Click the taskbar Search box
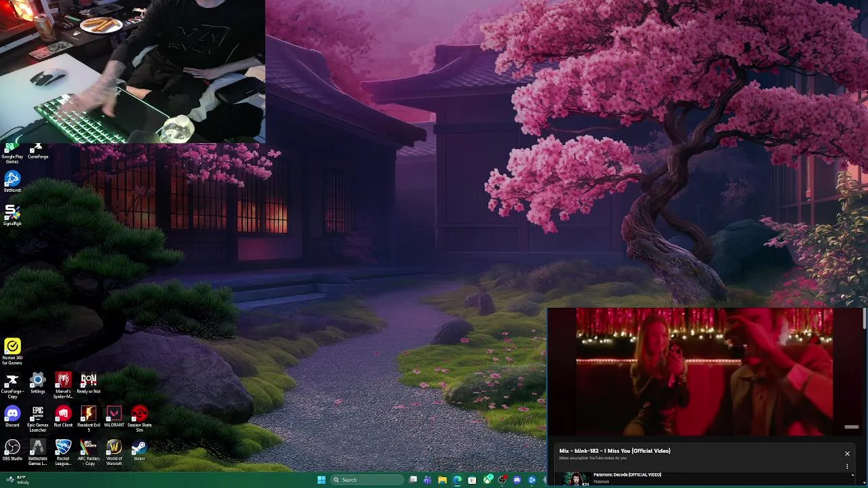This screenshot has height=488, width=868. [367, 480]
